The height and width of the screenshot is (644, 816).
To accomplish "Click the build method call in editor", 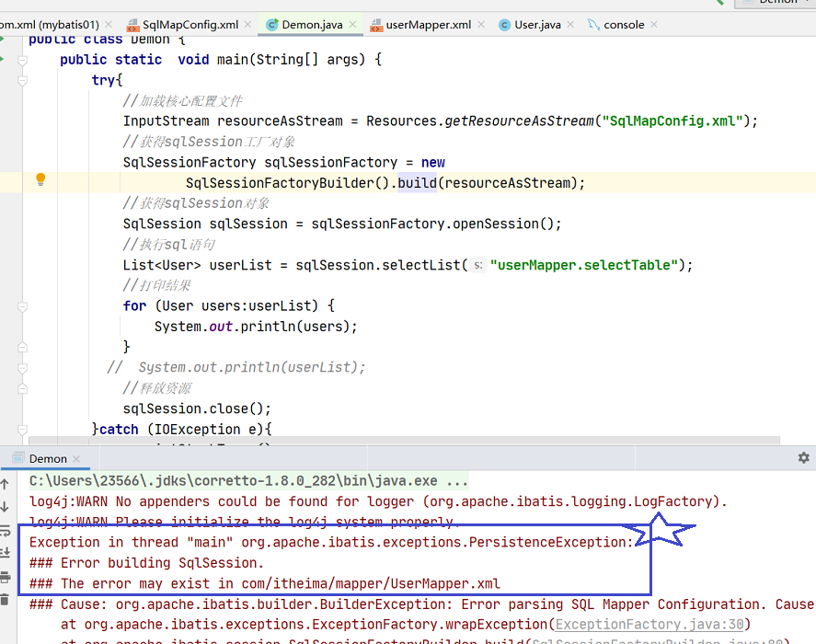I will [418, 183].
